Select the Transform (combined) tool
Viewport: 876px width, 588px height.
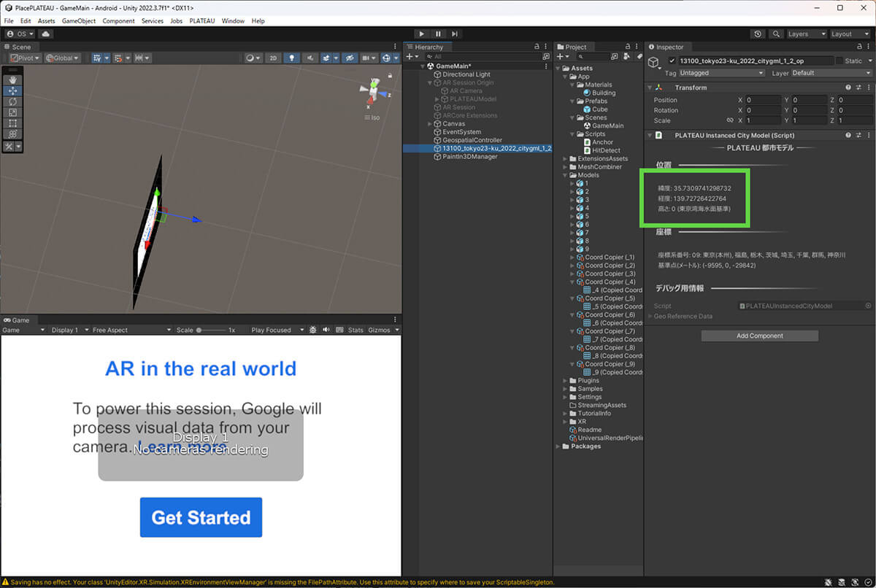point(12,134)
